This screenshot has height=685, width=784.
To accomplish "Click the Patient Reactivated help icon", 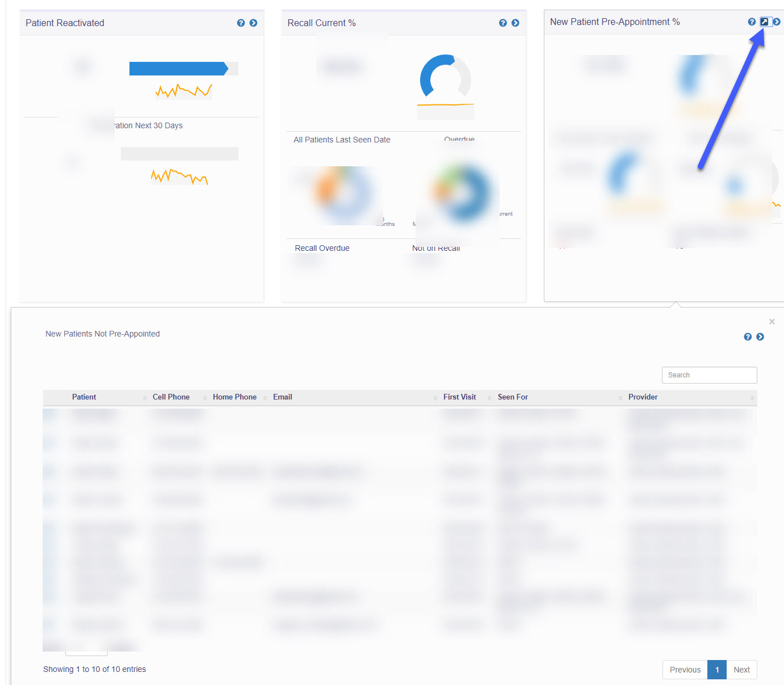I will click(x=241, y=23).
